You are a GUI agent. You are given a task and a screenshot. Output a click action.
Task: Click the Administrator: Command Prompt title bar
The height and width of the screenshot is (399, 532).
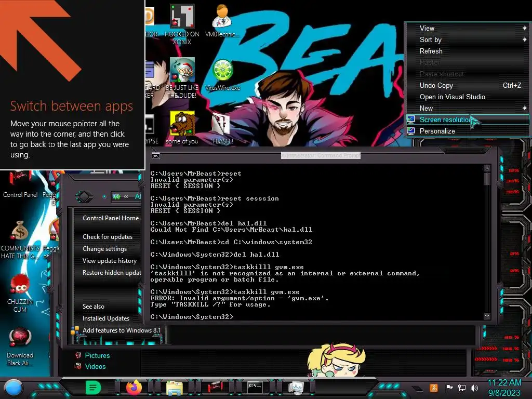[x=321, y=155]
